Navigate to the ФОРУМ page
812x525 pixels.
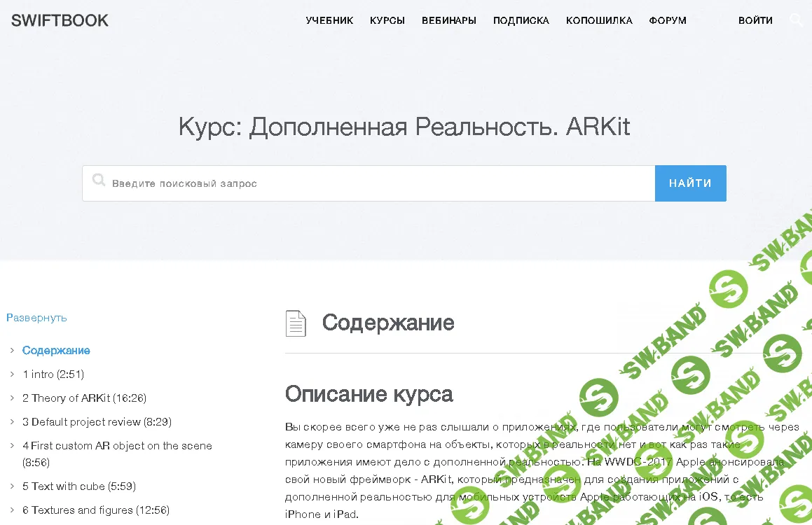click(667, 20)
